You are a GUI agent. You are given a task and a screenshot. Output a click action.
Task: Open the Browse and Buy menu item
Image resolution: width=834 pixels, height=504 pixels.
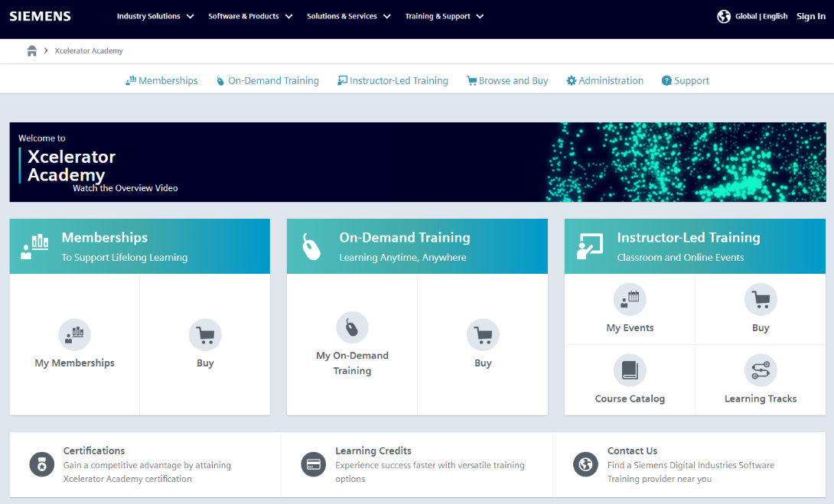(x=507, y=81)
